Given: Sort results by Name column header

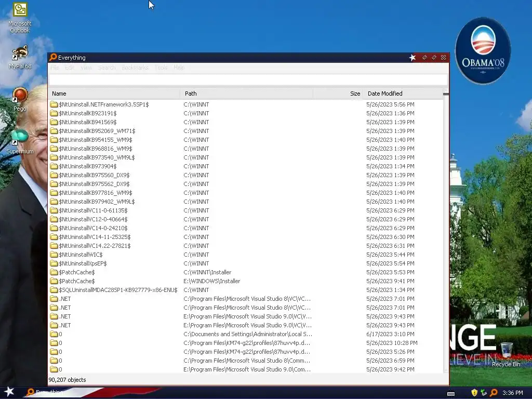Looking at the screenshot, I should [114, 94].
